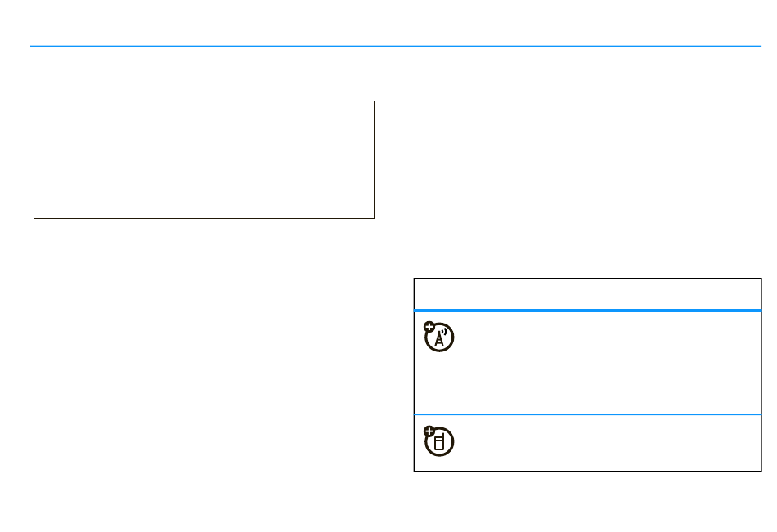Click plus badge on phone icon
Viewport: 777px width, 532px height.
pos(429,431)
